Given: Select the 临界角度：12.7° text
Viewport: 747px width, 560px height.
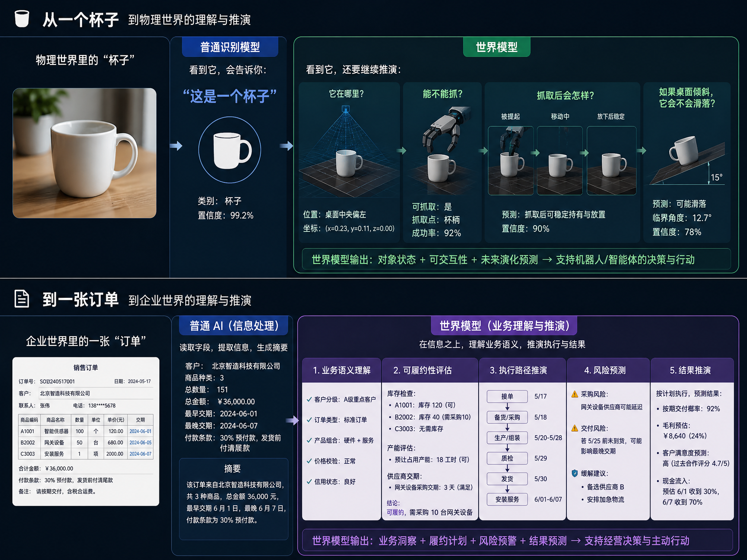Looking at the screenshot, I should [x=682, y=218].
